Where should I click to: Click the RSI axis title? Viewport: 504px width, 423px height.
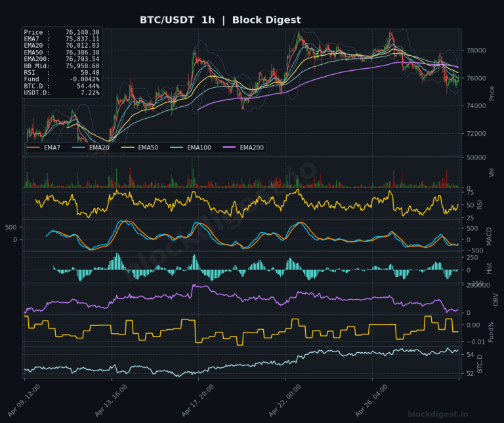(x=480, y=205)
